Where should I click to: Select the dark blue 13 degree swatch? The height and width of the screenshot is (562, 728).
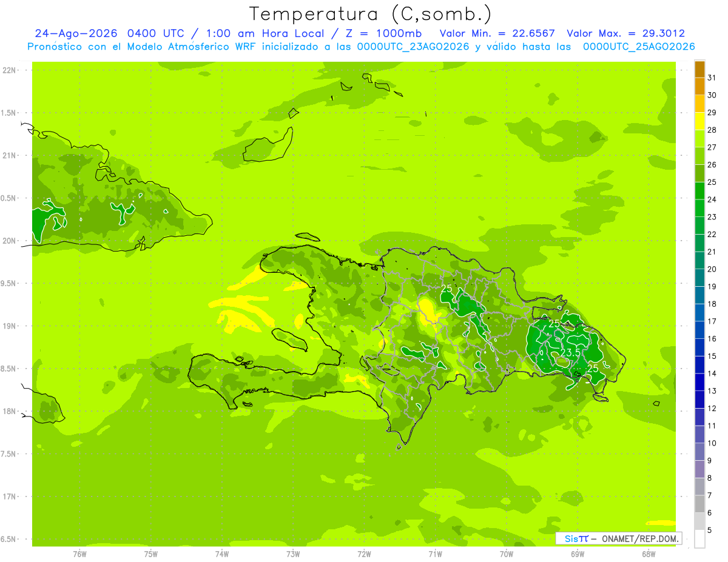699,382
